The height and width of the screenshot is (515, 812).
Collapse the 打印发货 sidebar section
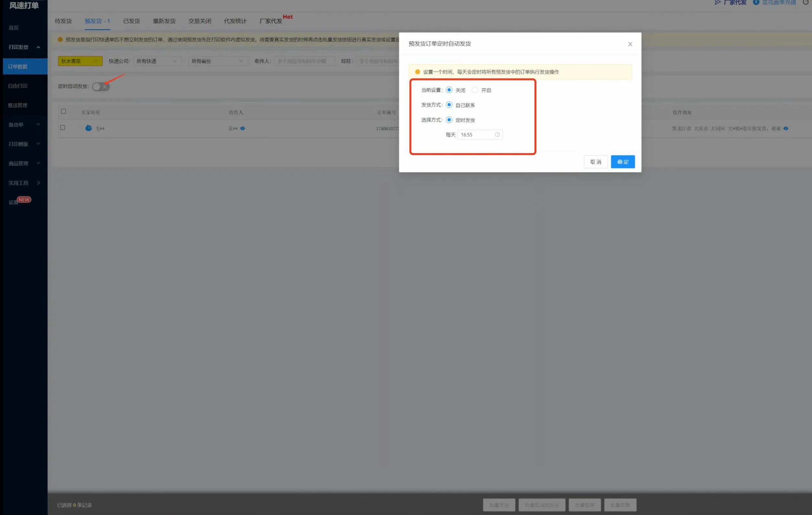tap(25, 47)
